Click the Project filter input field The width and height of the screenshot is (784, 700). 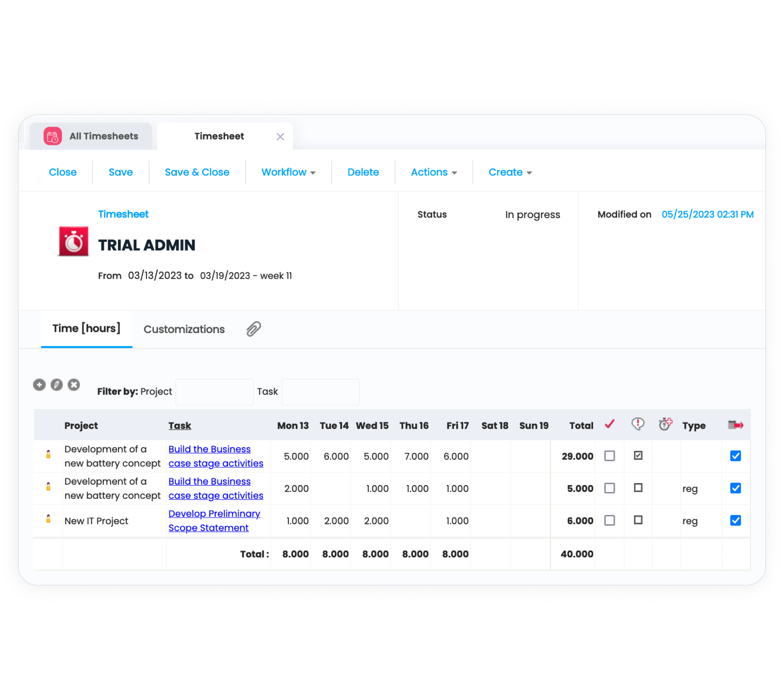pos(214,392)
